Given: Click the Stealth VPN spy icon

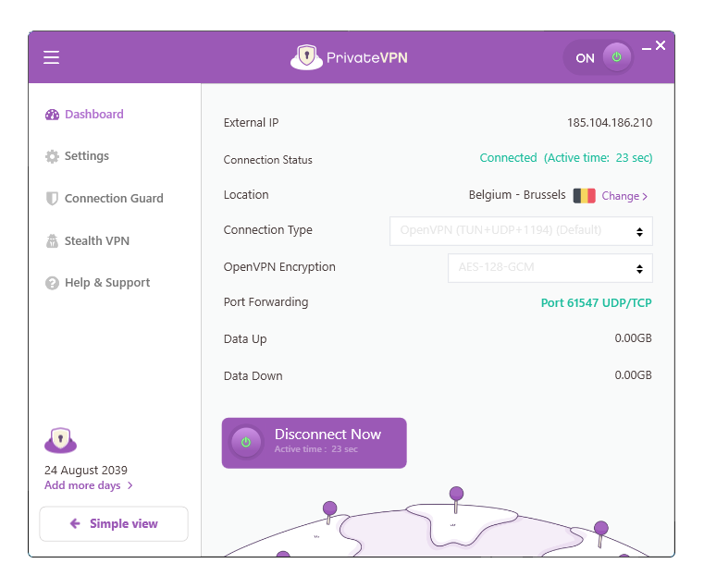Looking at the screenshot, I should 52,241.
